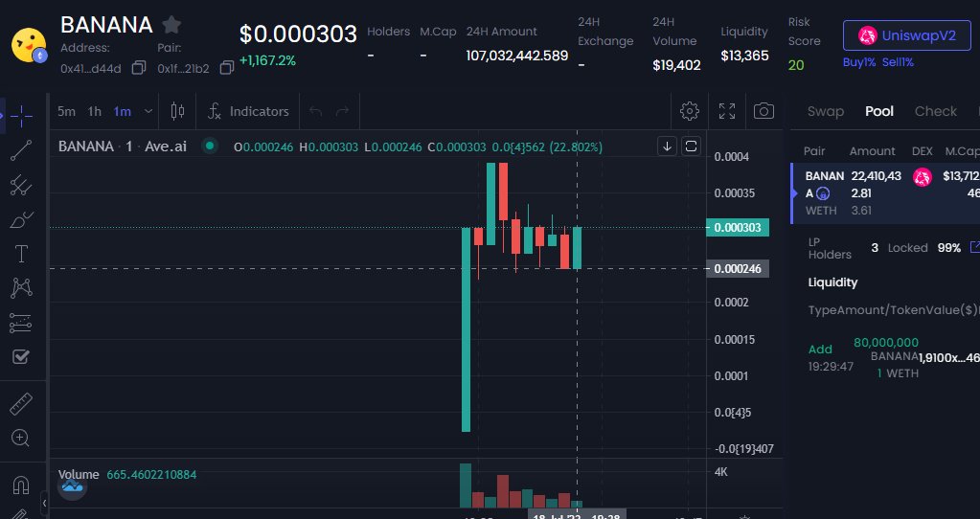
Task: Click the Volume indicator label
Action: 79,474
